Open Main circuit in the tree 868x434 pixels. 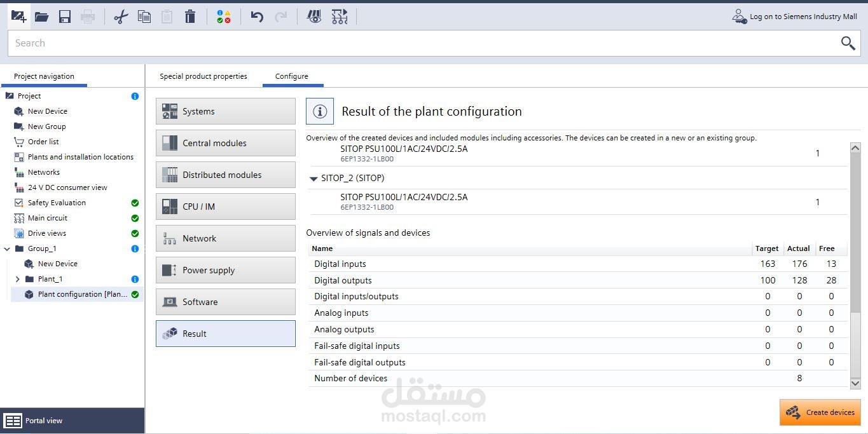tap(48, 218)
